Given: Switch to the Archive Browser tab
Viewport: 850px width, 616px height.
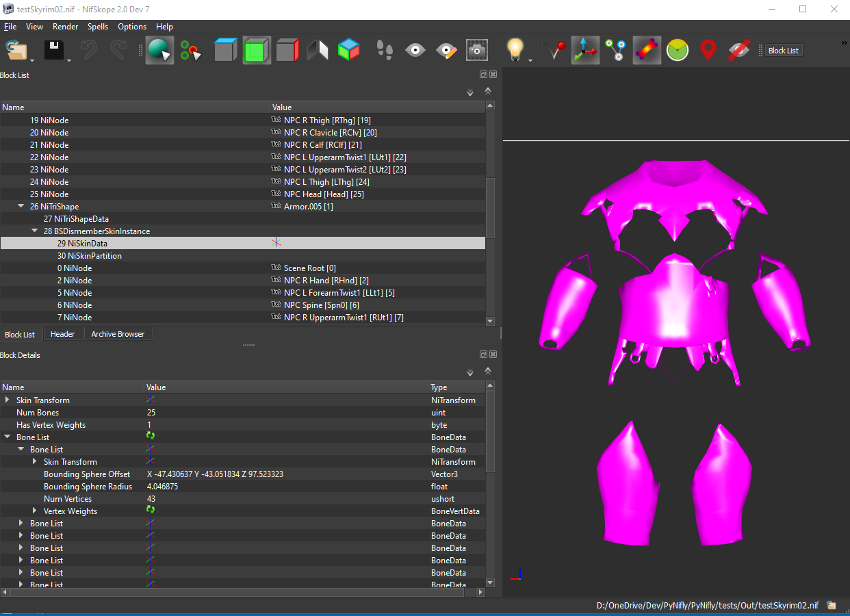Looking at the screenshot, I should 118,334.
